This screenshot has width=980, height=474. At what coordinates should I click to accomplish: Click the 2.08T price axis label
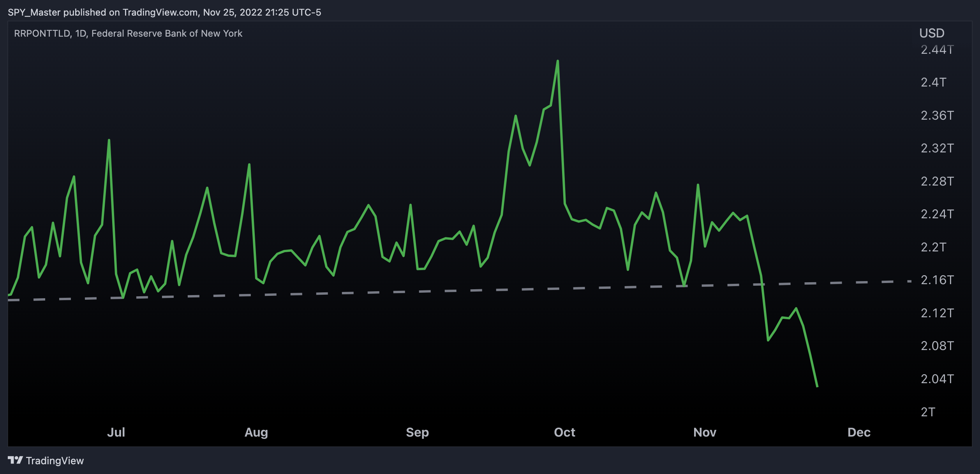(x=937, y=346)
